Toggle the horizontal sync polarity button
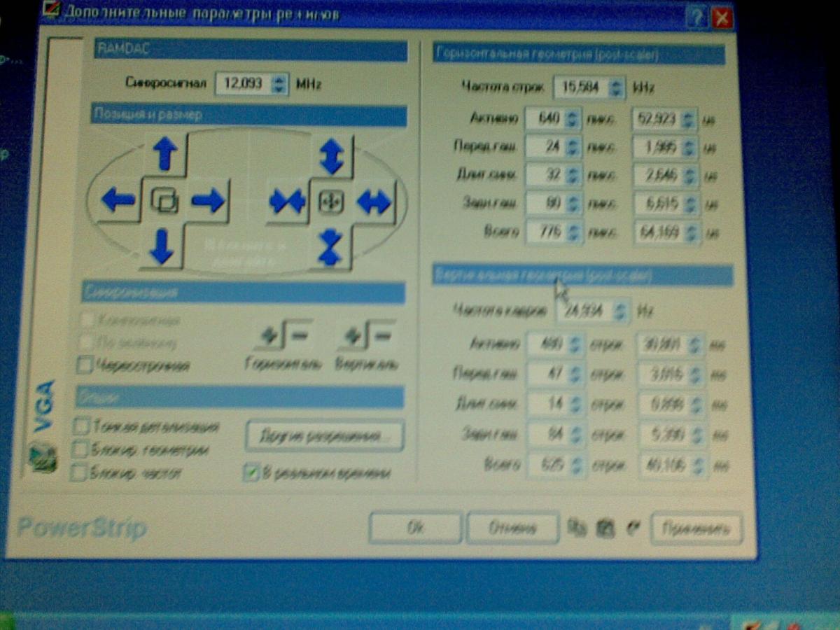The image size is (840, 630). [283, 337]
